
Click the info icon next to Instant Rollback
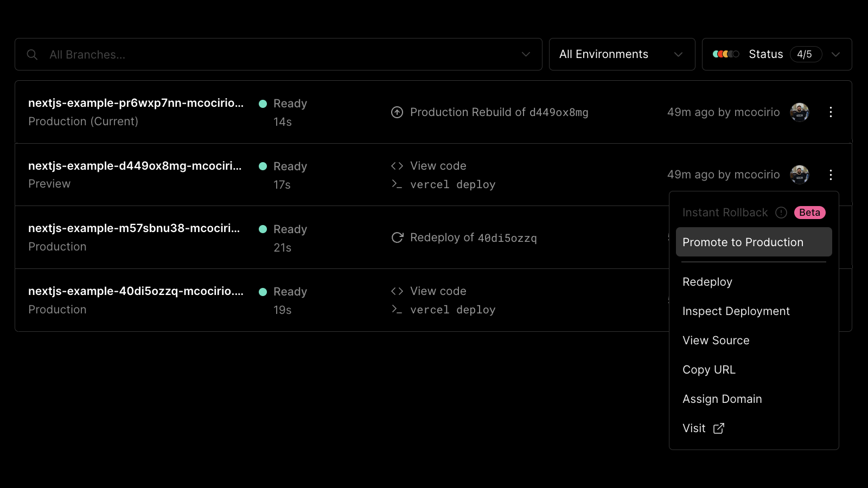[781, 213]
